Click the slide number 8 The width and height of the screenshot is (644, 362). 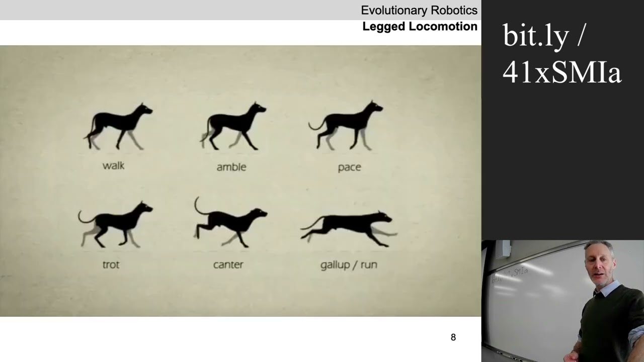point(453,337)
